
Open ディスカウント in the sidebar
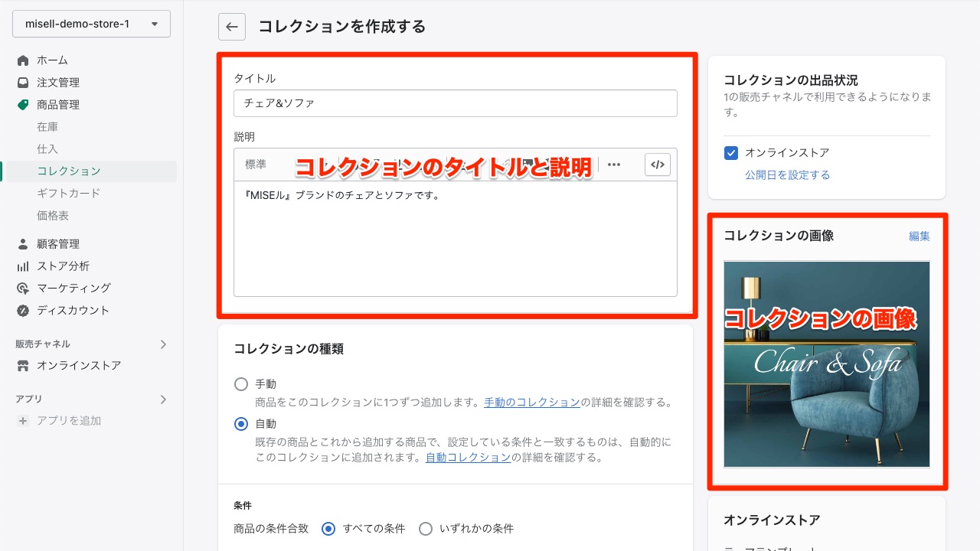click(73, 310)
